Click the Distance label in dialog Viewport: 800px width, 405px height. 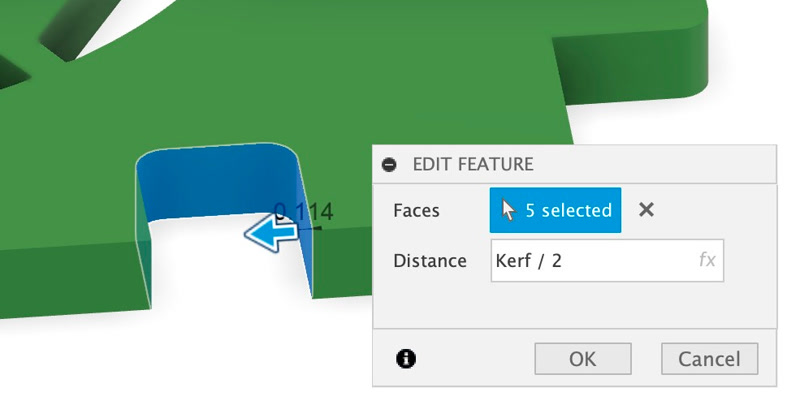click(430, 261)
